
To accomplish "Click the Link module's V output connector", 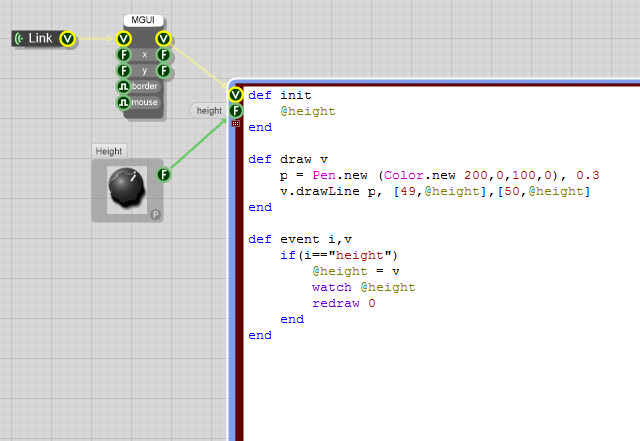I will click(67, 39).
